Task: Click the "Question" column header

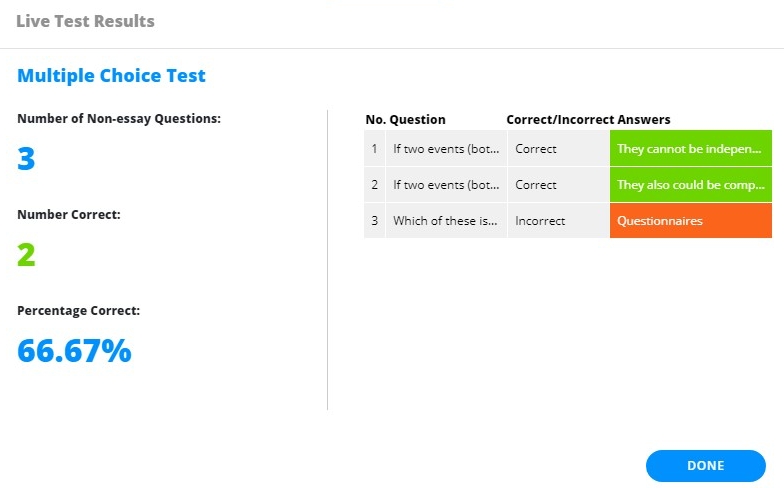Action: pyautogui.click(x=417, y=120)
